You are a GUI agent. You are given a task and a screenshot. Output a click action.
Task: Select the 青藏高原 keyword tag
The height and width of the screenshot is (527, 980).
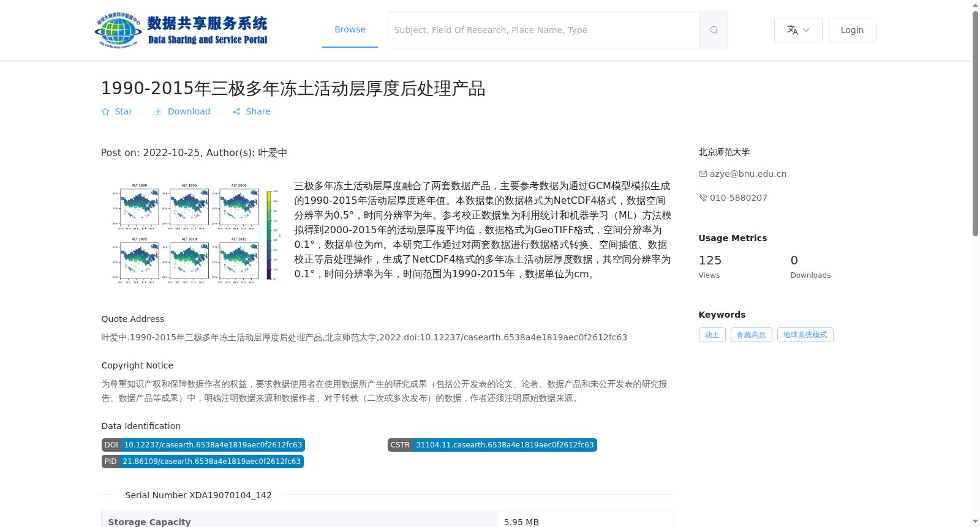click(751, 335)
